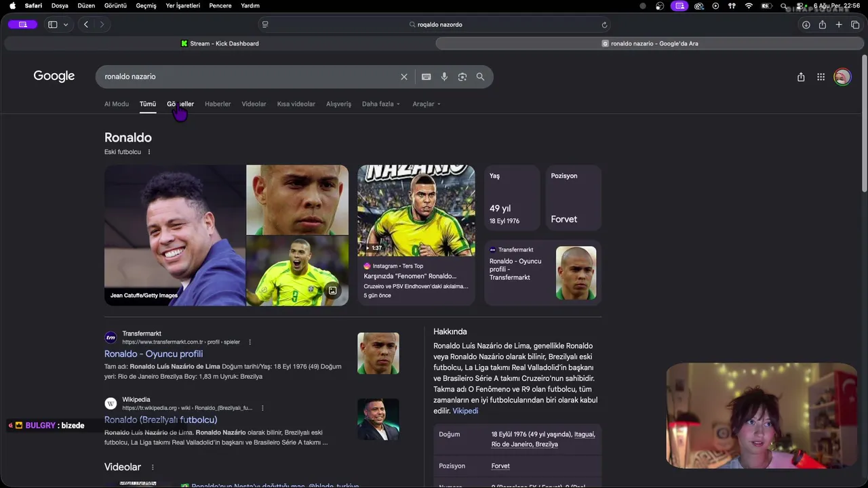Open the Wikipedia result thumbnail image
The image size is (868, 488).
pos(378,419)
